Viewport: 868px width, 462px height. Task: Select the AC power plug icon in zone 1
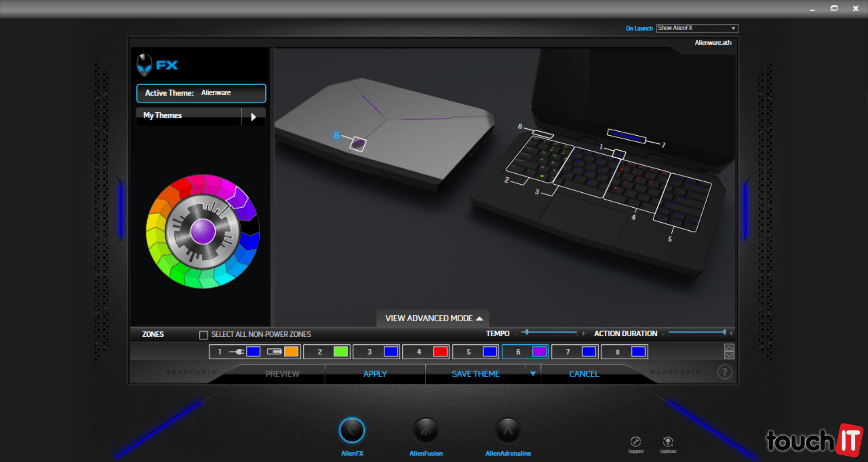tap(236, 352)
